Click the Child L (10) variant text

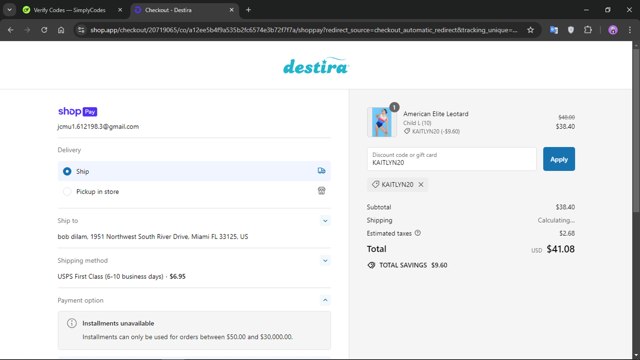[417, 123]
